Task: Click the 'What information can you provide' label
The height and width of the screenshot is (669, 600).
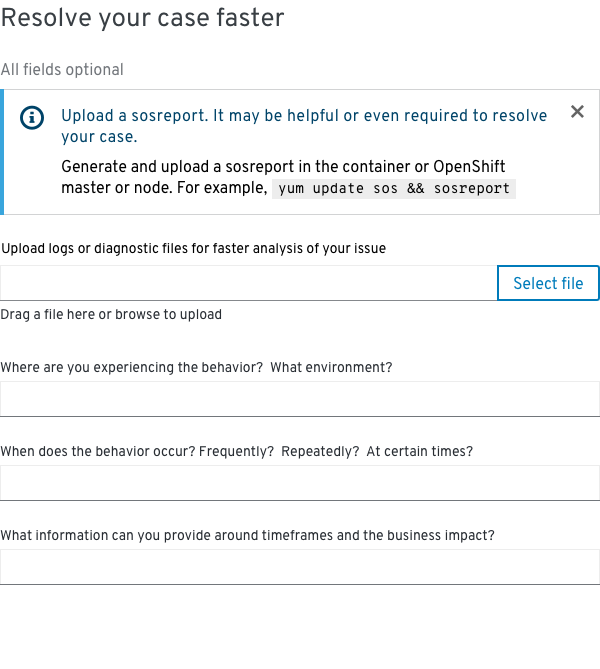Action: pyautogui.click(x=248, y=535)
